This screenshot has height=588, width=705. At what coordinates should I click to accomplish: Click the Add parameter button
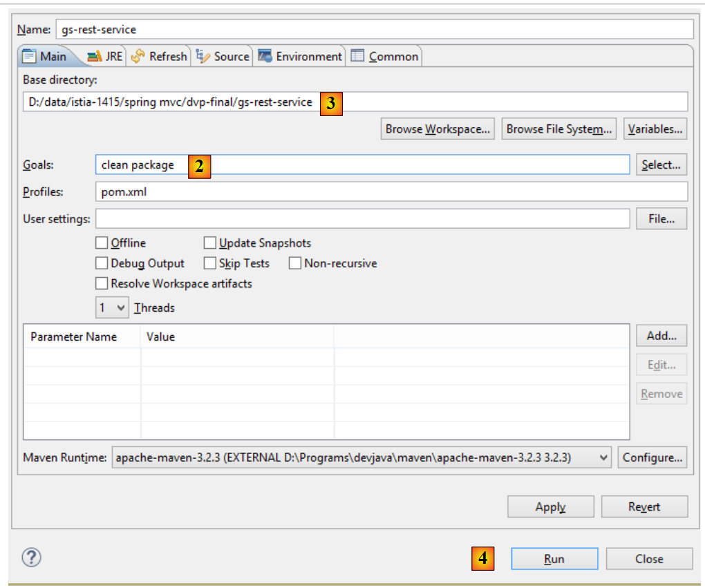(x=661, y=336)
